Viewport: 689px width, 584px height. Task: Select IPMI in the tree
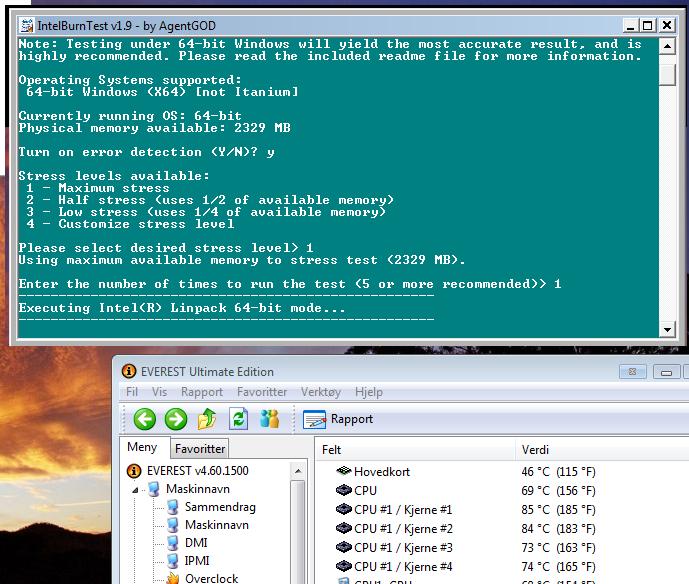pos(197,561)
